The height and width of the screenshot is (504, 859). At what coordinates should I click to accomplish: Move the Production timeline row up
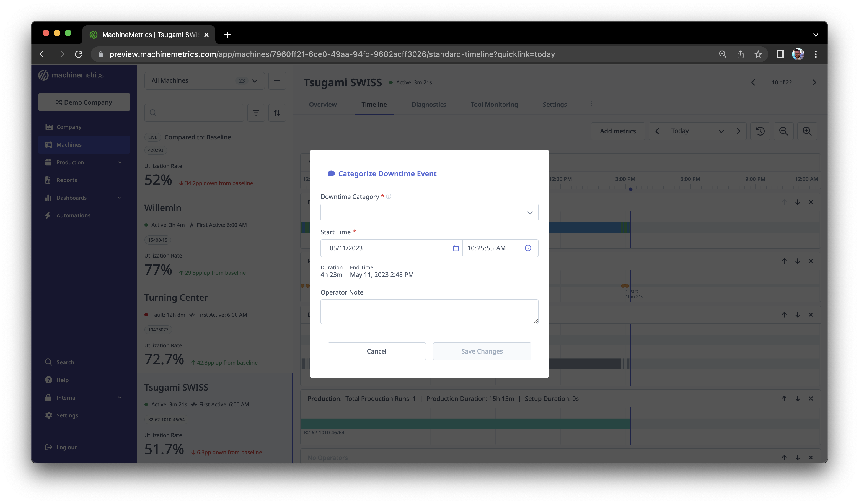click(x=784, y=398)
